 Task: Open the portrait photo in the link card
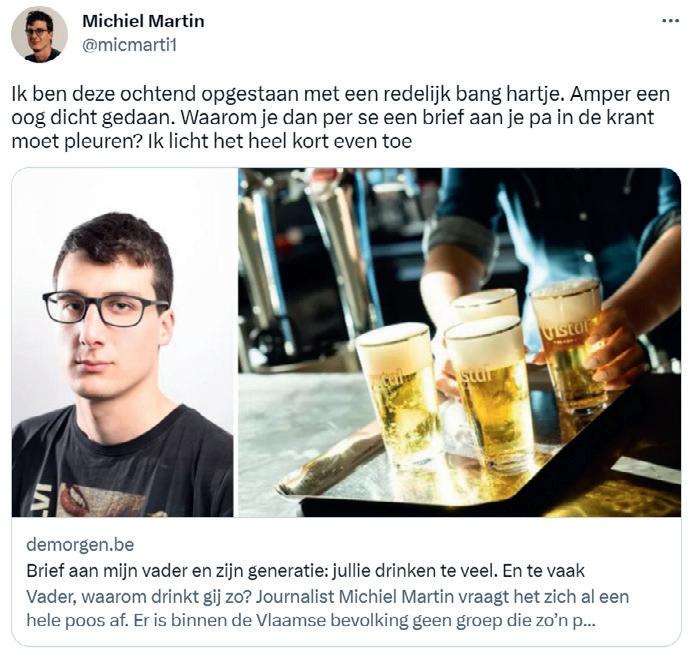(x=123, y=342)
